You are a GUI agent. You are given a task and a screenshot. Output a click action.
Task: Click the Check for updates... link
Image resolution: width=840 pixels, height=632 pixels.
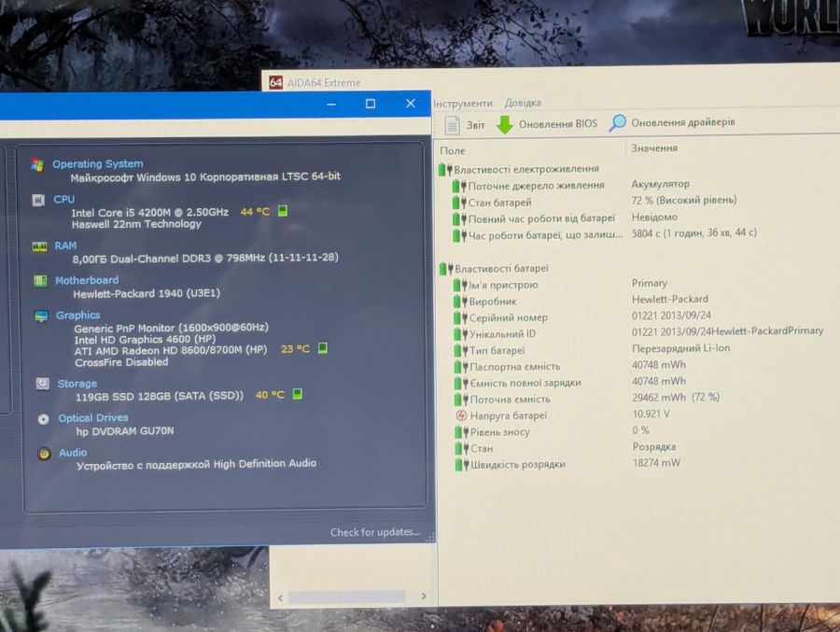(375, 532)
